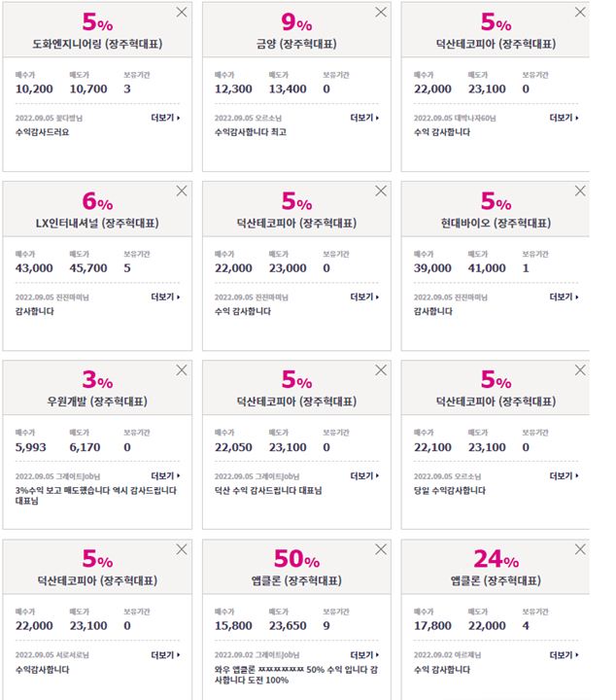The height and width of the screenshot is (700, 616).
Task: Click the 3%수익 보고 매도했습니다 comment
Action: pyautogui.click(x=96, y=496)
